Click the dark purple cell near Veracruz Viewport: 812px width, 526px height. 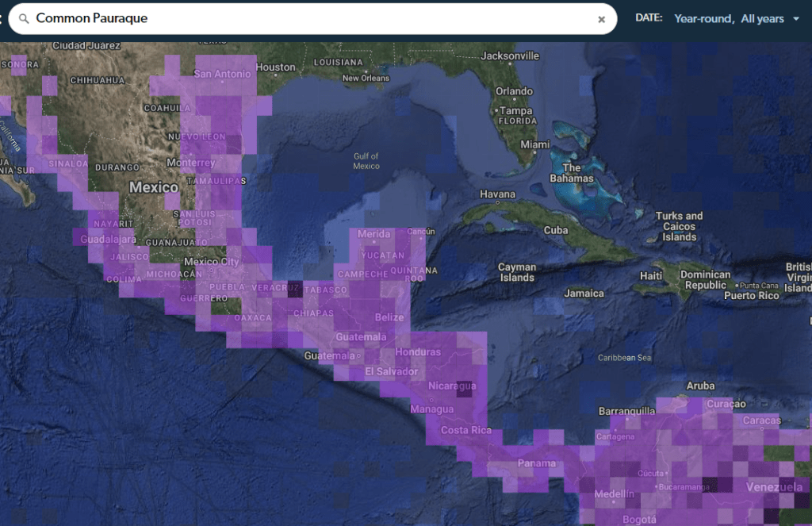coord(294,289)
